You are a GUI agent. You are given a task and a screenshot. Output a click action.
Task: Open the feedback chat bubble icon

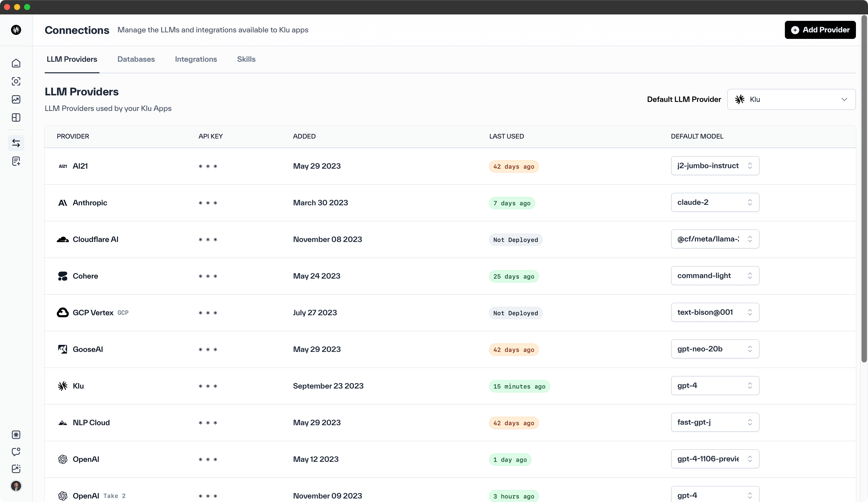coord(16,452)
